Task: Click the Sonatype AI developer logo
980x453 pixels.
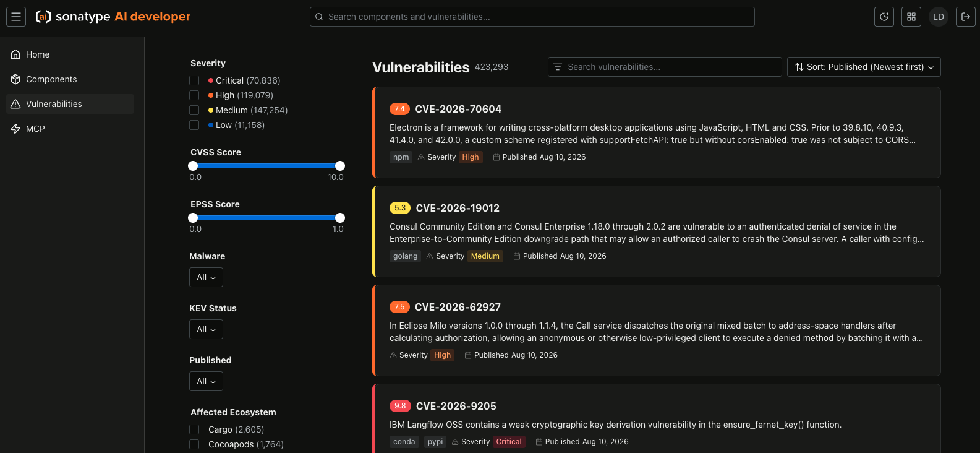Action: 113,17
